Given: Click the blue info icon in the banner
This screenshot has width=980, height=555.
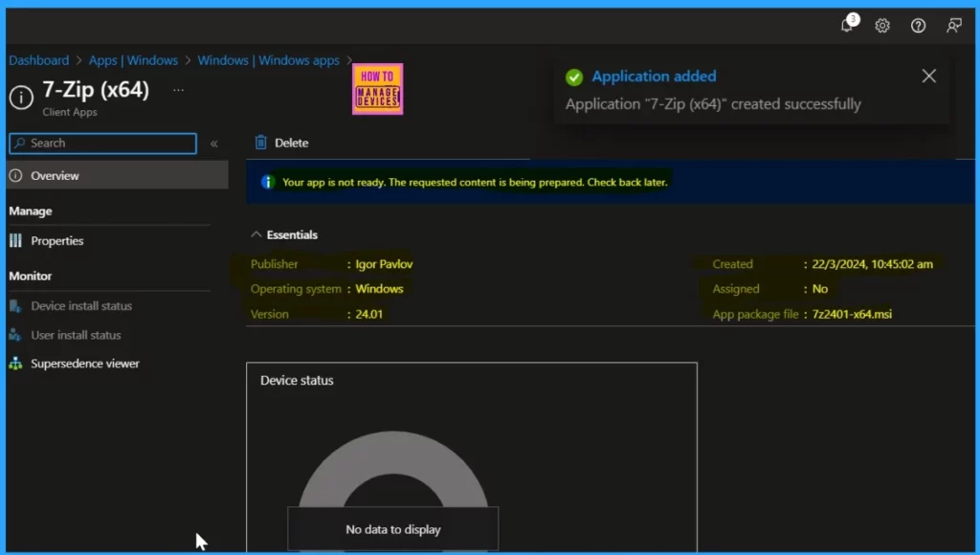Looking at the screenshot, I should tap(268, 182).
